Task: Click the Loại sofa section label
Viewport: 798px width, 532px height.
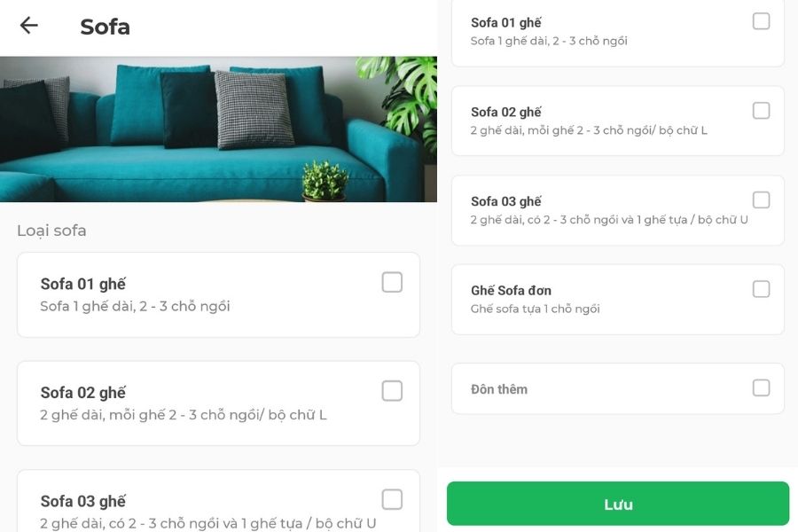Action: tap(51, 231)
